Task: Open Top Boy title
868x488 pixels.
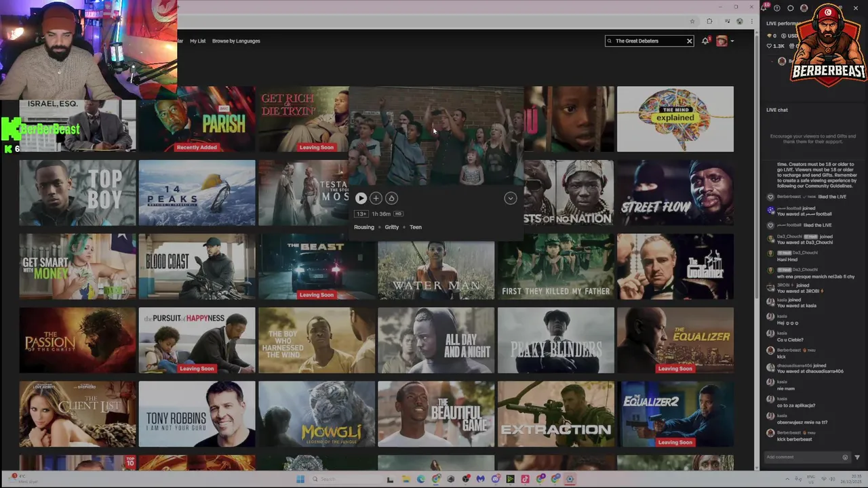Action: click(77, 192)
